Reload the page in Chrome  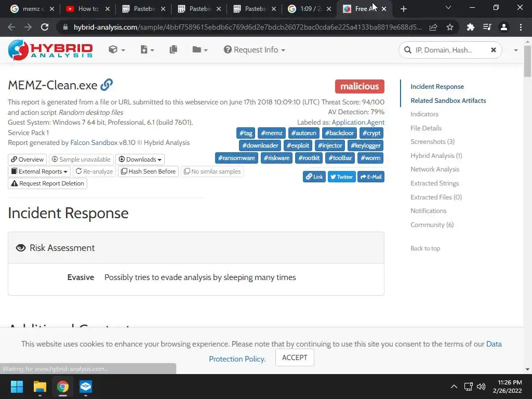[x=45, y=27]
